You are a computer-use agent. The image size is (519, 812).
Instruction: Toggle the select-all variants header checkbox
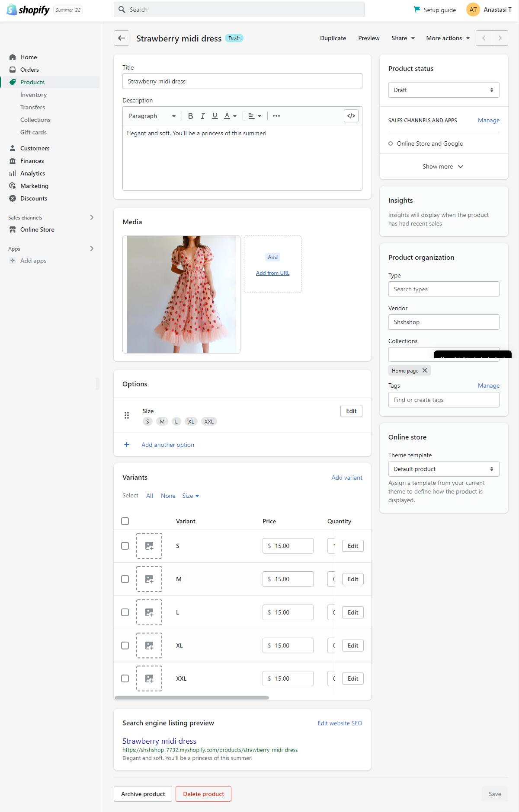click(125, 521)
